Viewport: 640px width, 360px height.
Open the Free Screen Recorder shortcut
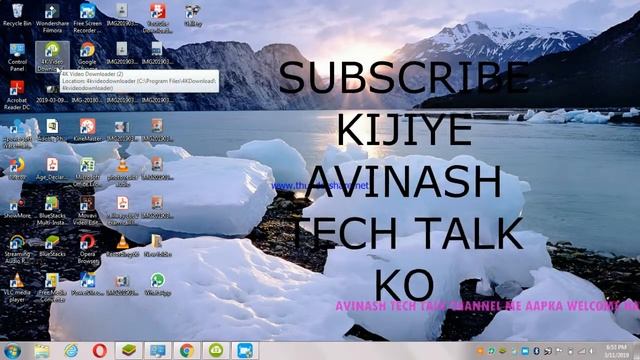click(87, 18)
